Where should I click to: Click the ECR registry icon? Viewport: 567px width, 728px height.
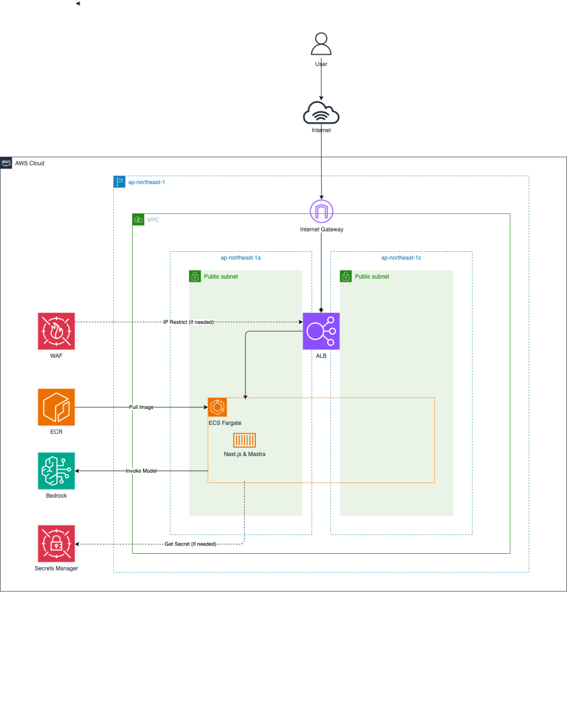pyautogui.click(x=56, y=407)
